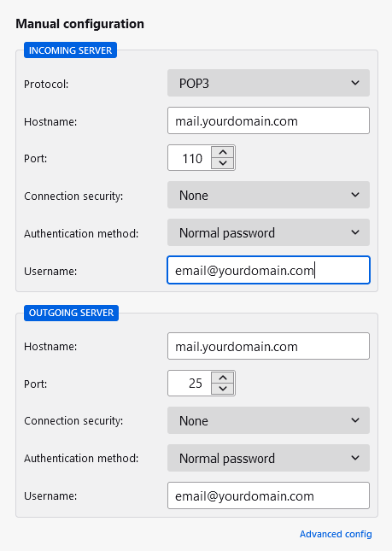This screenshot has width=392, height=551.
Task: Open the Protocol POP3 dropdown
Action: point(268,83)
